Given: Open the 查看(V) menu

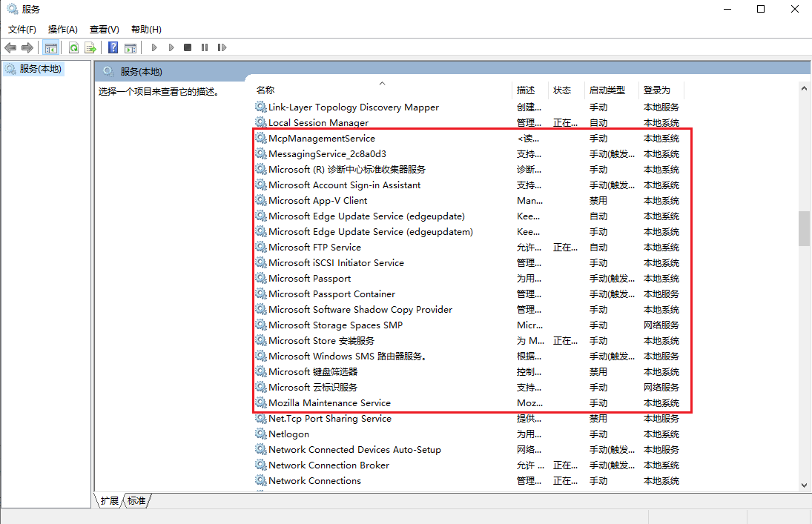Looking at the screenshot, I should click(x=104, y=30).
